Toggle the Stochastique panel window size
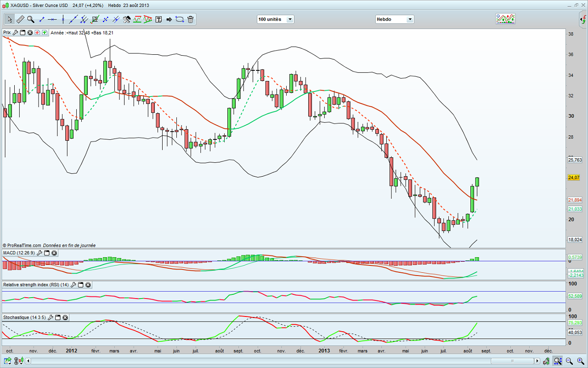This screenshot has width=588, height=368. (58, 317)
